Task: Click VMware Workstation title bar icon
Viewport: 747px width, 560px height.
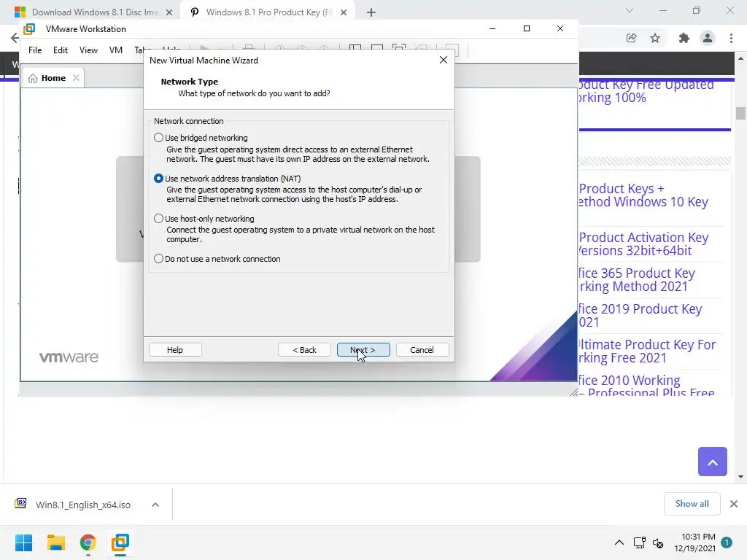Action: [29, 29]
